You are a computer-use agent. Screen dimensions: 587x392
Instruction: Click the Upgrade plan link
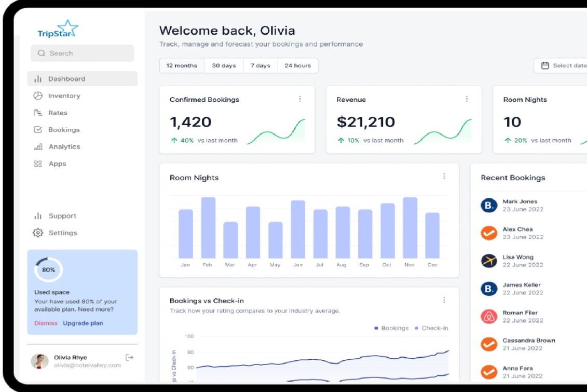coord(83,323)
